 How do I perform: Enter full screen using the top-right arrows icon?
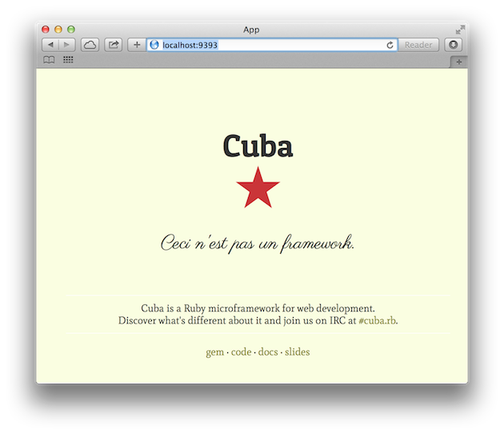[460, 30]
